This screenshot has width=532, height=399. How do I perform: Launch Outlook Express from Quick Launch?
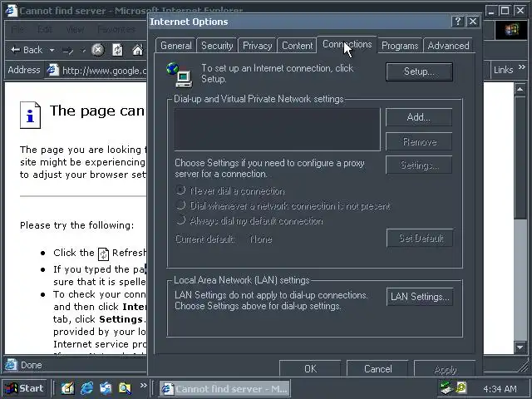tap(106, 388)
